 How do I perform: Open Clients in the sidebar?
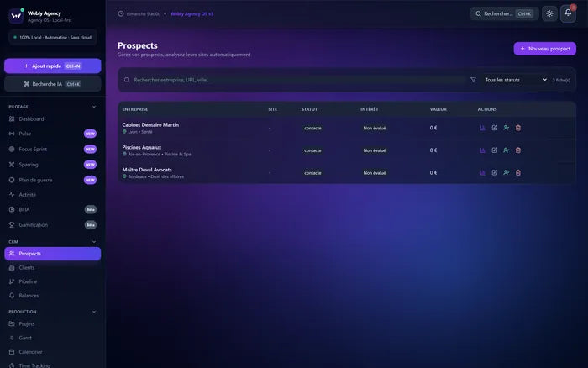click(52, 268)
